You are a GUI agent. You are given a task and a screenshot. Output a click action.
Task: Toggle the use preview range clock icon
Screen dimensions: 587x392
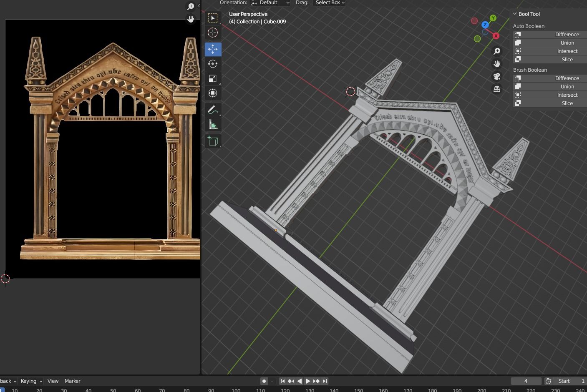pyautogui.click(x=549, y=381)
